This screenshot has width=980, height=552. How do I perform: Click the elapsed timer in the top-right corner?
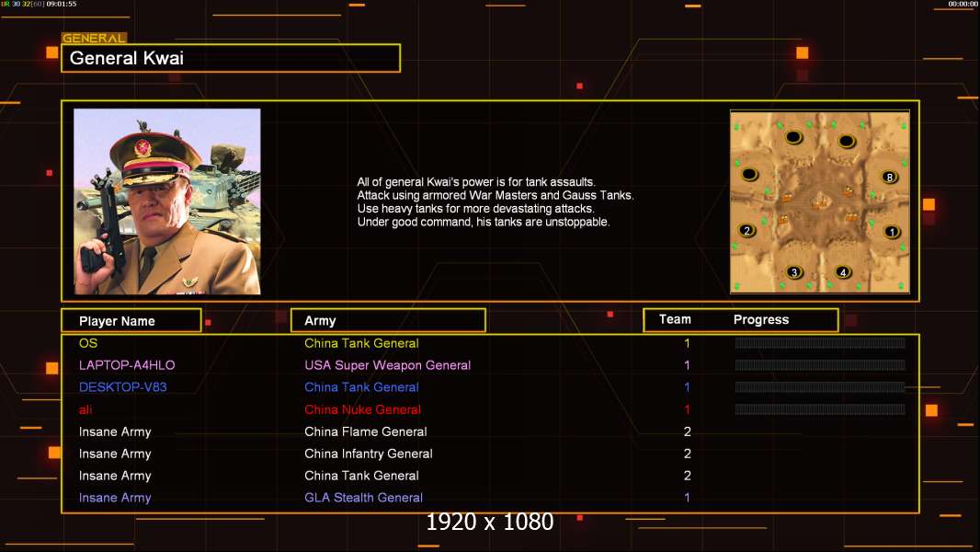[962, 5]
